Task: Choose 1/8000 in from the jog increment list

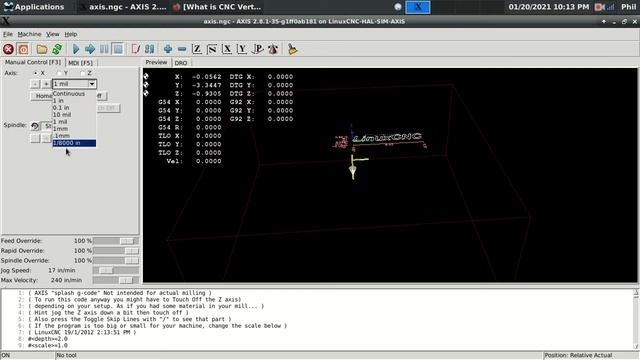Action: pos(74,143)
